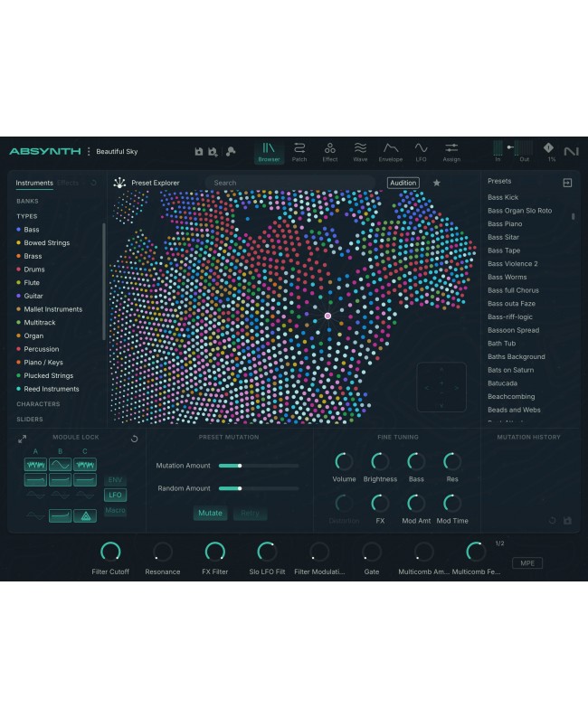Click the Retry button
The height and width of the screenshot is (718, 588).
point(250,514)
